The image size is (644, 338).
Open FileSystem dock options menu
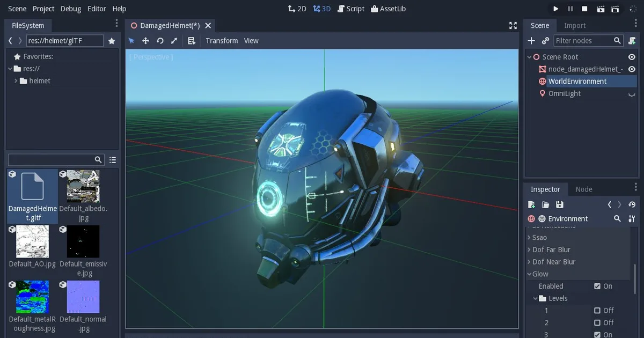click(x=116, y=23)
